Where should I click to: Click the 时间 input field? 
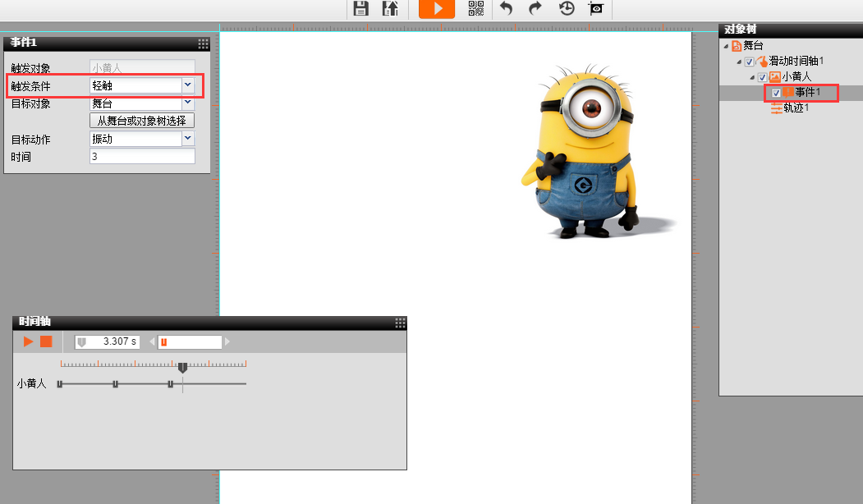tap(142, 157)
